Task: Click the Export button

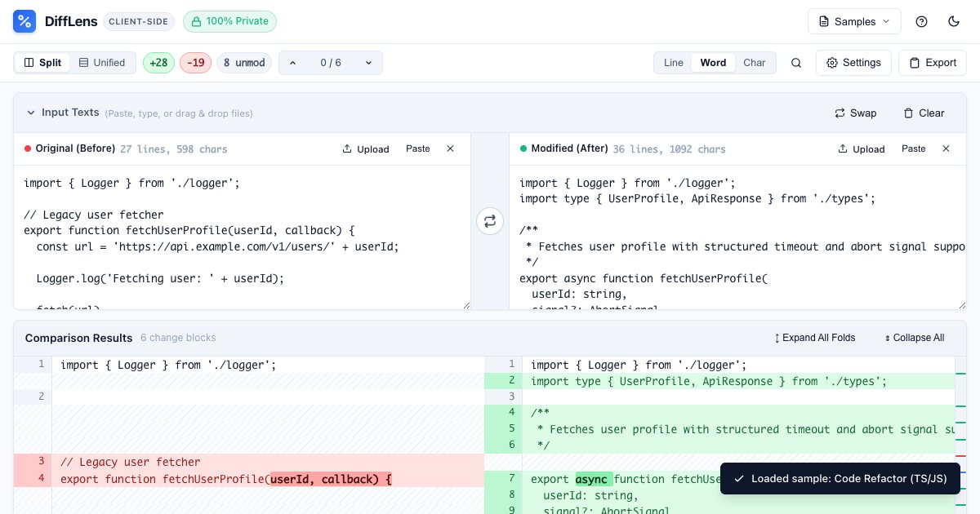Action: pos(933,63)
